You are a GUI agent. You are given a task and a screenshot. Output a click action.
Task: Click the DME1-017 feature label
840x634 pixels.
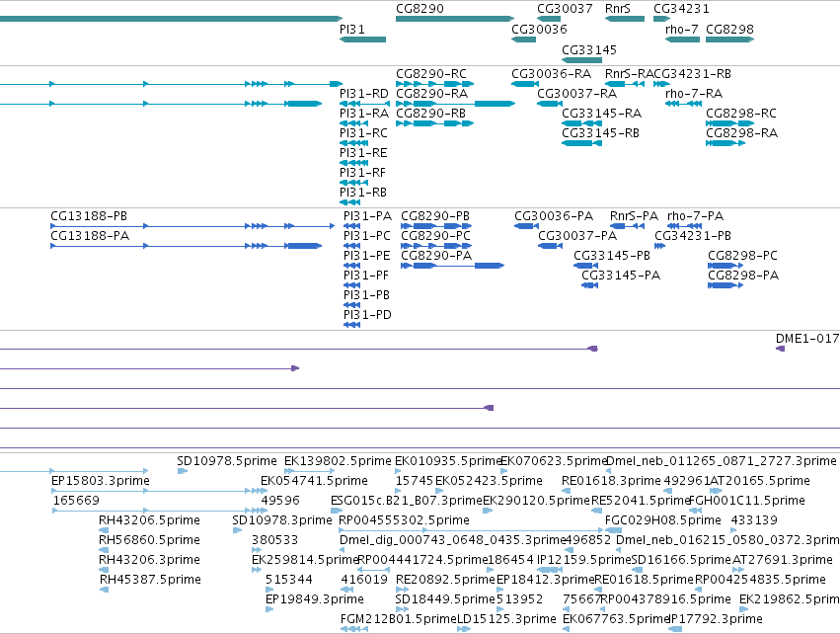coord(807,339)
